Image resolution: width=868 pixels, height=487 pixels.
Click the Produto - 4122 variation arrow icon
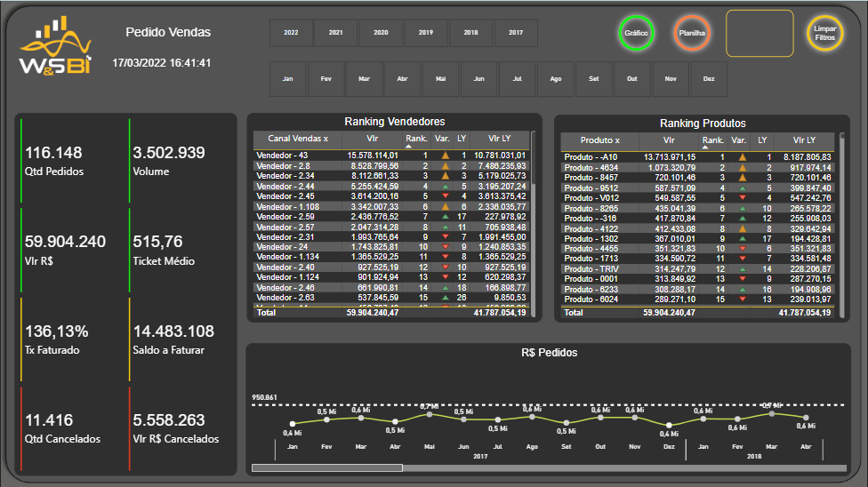pyautogui.click(x=743, y=228)
